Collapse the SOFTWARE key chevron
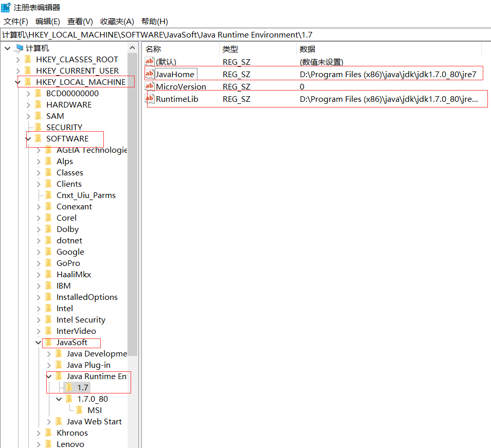The height and width of the screenshot is (448, 491). tap(28, 139)
